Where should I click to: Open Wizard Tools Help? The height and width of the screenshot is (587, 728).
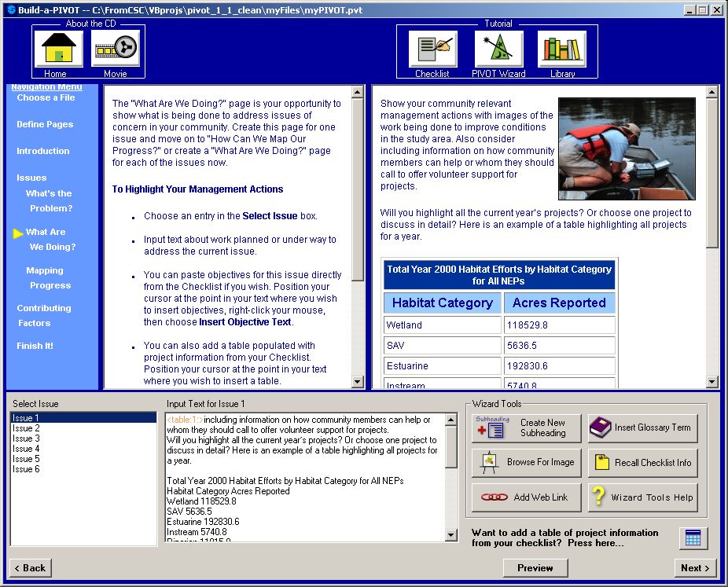pyautogui.click(x=643, y=497)
